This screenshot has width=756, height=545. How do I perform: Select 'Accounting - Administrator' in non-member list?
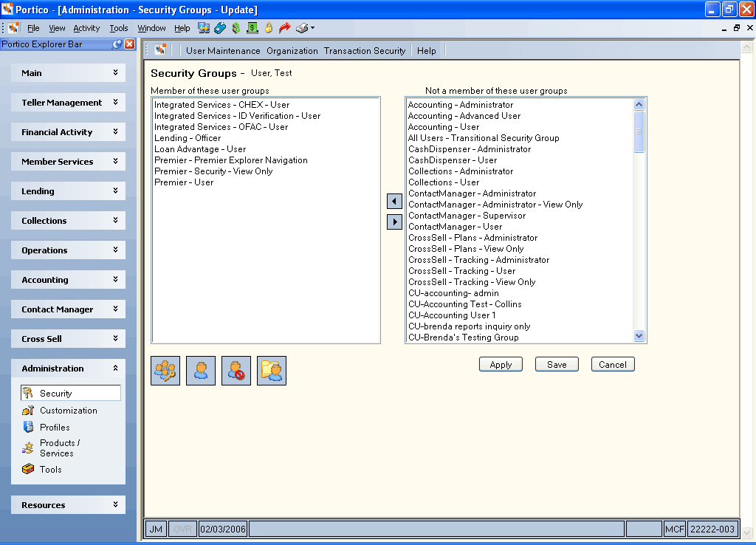(x=461, y=105)
